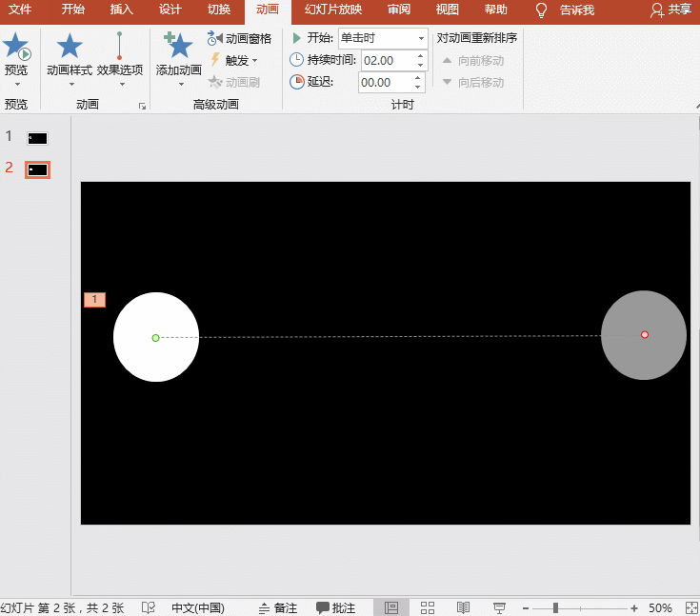Expand the 预览 dropdown arrow
The height and width of the screenshot is (616, 700).
[x=17, y=85]
